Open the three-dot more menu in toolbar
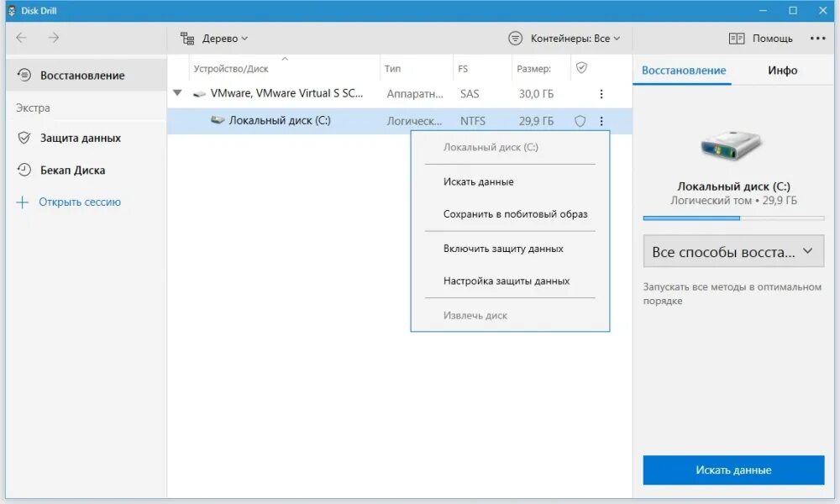Screen dimensions: 840x504 pos(817,38)
